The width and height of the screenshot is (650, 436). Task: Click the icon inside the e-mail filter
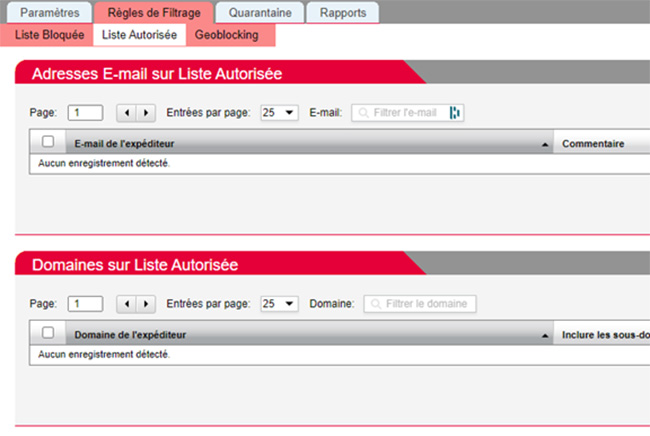tap(455, 113)
